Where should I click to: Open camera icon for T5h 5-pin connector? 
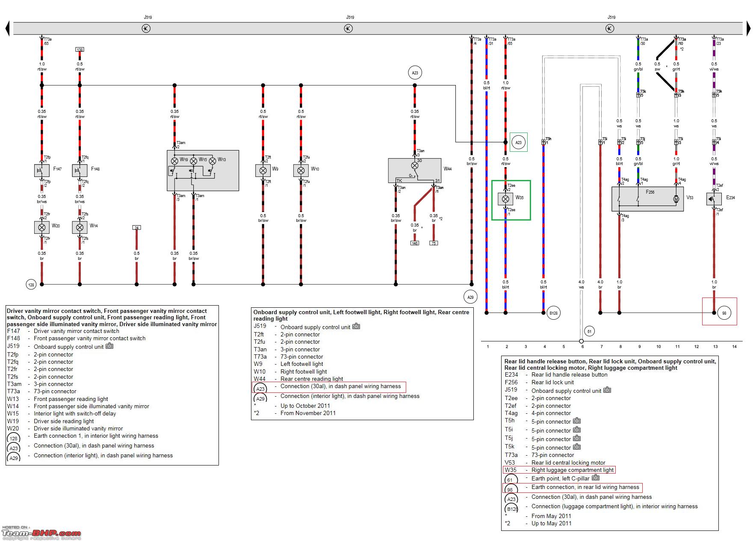pos(577,421)
